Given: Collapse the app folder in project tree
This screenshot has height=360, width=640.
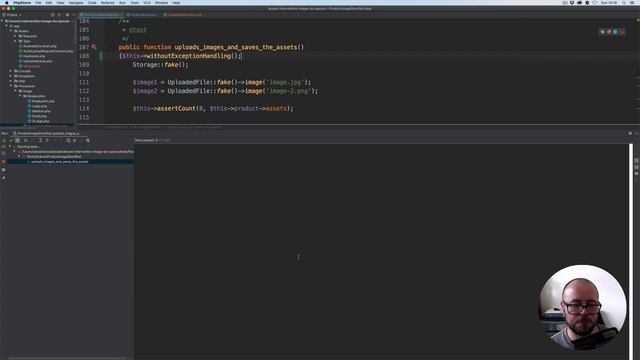Looking at the screenshot, I should (x=7, y=26).
